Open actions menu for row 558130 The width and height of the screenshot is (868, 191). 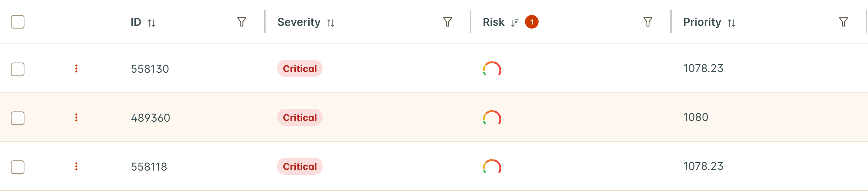point(76,69)
